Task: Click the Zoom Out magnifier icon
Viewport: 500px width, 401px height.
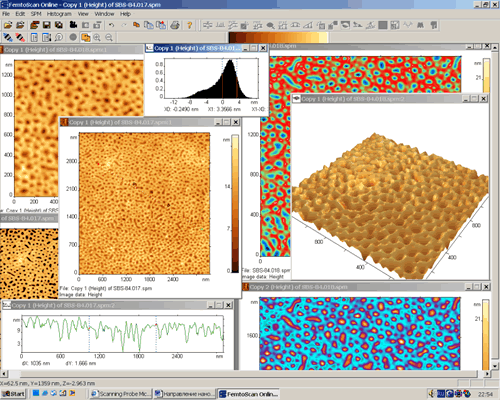Action: (x=109, y=37)
